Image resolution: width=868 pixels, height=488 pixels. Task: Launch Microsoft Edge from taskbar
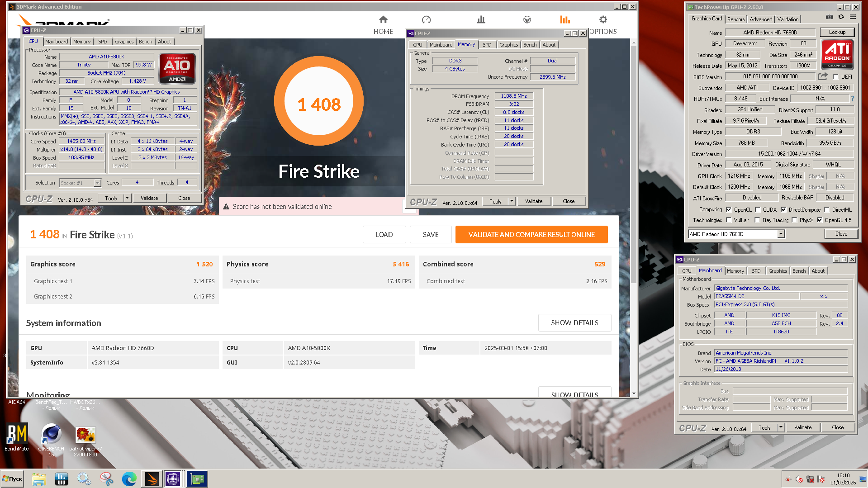pos(129,479)
